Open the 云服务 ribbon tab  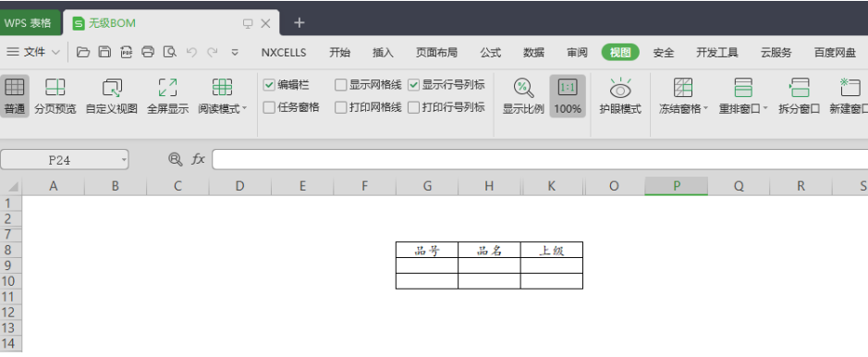pyautogui.click(x=776, y=53)
